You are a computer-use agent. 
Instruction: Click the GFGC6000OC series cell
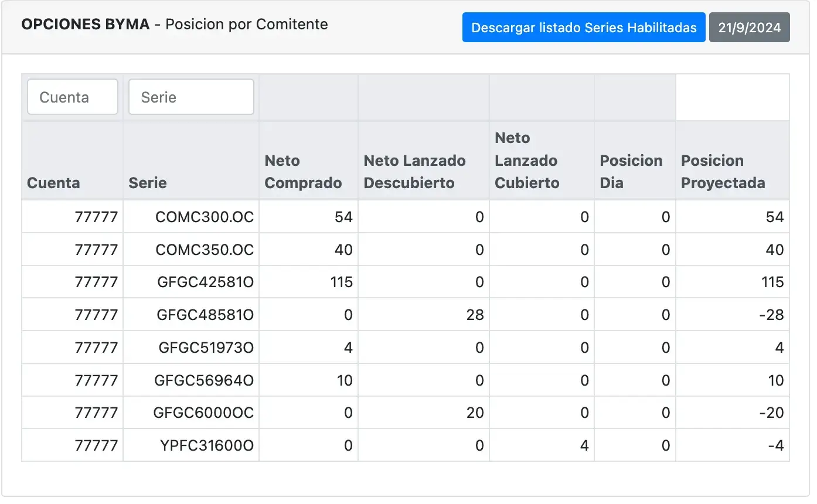tap(203, 413)
